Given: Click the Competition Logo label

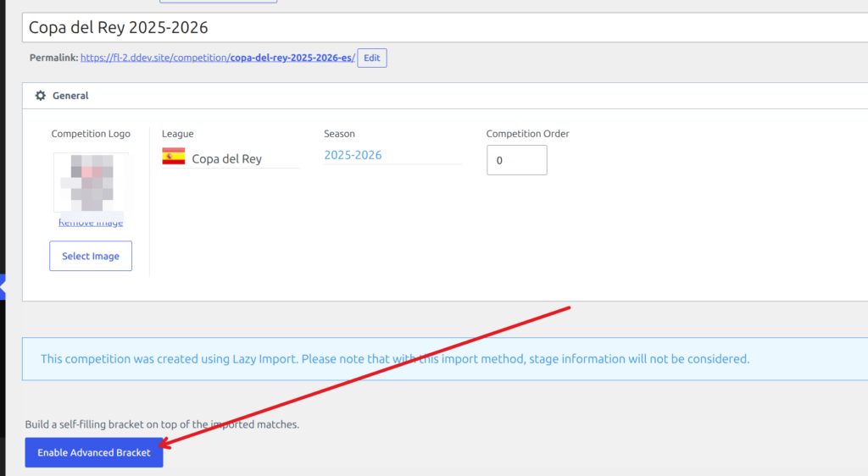Looking at the screenshot, I should point(91,134).
